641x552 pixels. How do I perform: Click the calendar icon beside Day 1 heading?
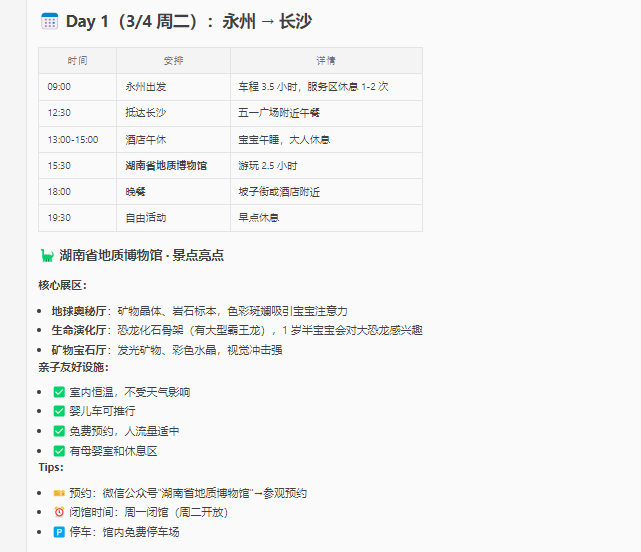click(x=49, y=21)
